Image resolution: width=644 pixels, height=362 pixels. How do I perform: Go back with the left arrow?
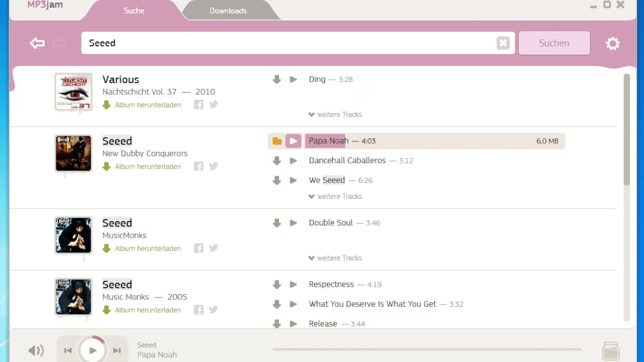[37, 43]
